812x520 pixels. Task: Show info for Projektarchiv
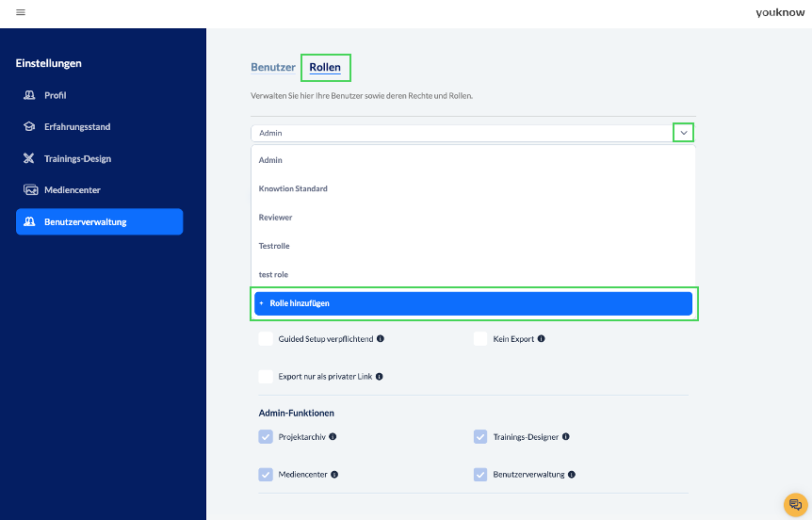(333, 436)
